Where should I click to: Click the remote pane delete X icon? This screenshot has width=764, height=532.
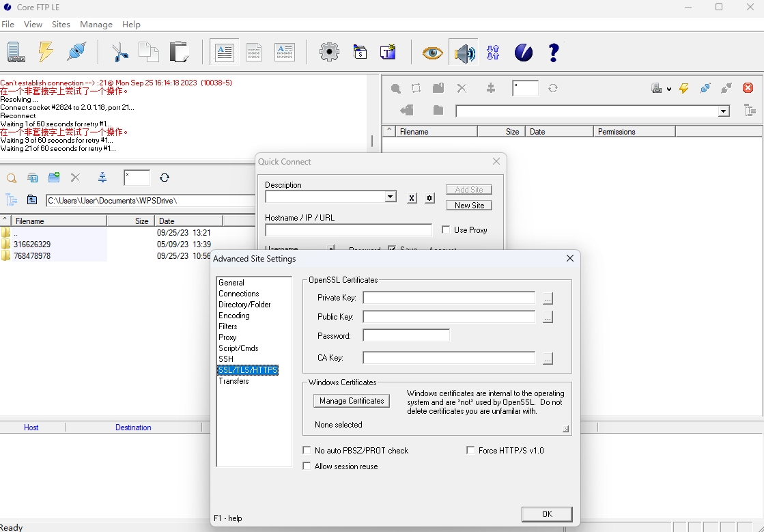point(462,88)
